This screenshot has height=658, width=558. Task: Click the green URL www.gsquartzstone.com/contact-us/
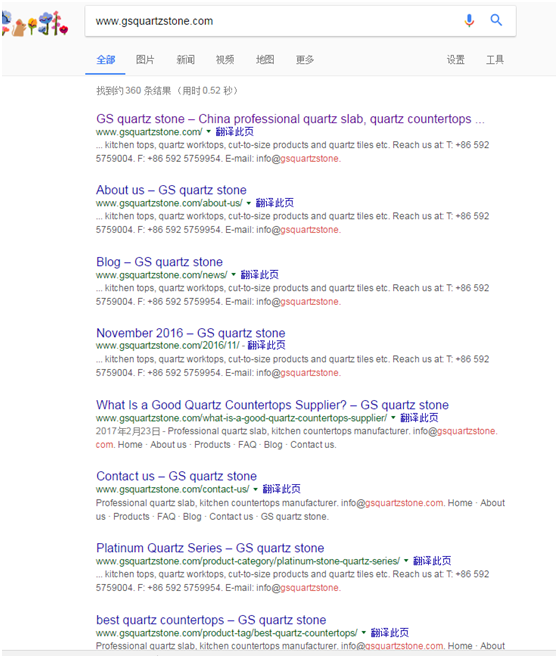(x=172, y=489)
